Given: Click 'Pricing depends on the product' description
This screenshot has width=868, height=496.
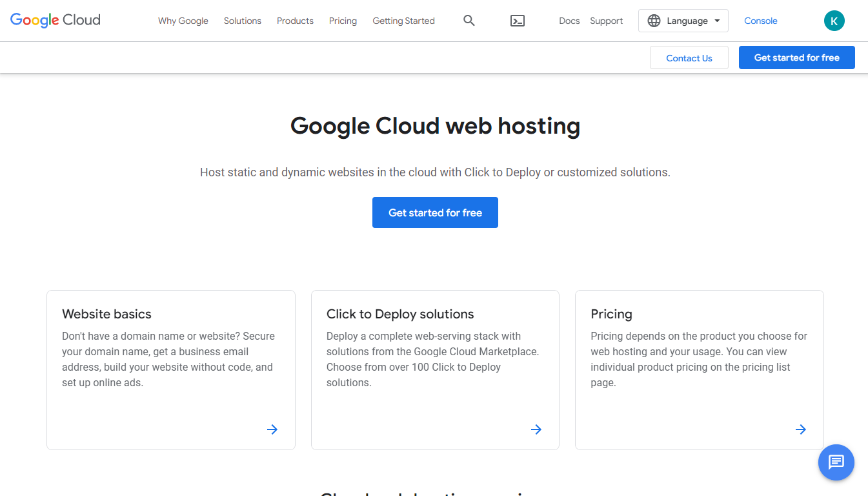Looking at the screenshot, I should (x=699, y=359).
